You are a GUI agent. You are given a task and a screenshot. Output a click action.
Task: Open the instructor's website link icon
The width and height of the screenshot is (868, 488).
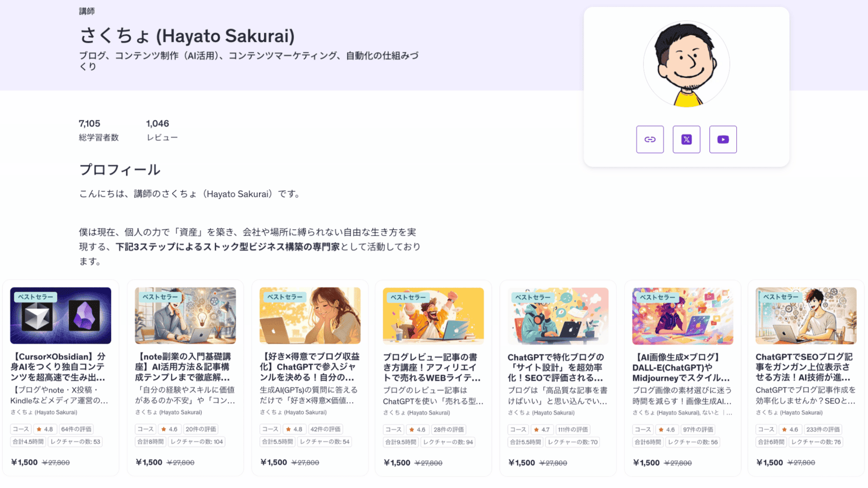pyautogui.click(x=650, y=139)
